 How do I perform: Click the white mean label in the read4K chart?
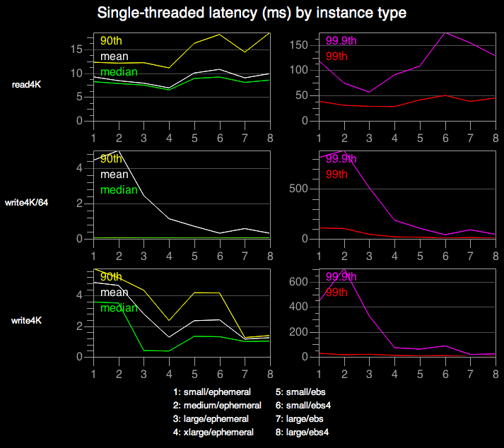point(114,57)
